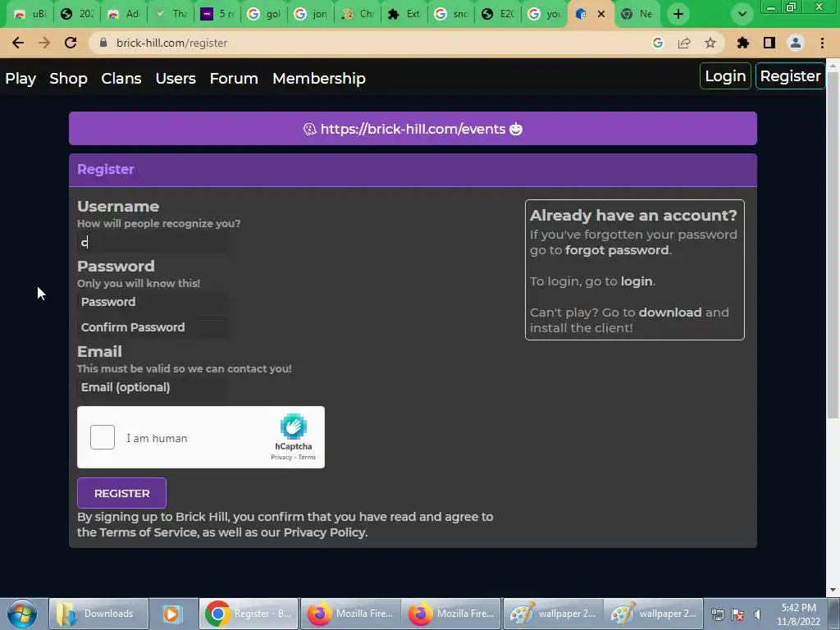Open the Forum nav item
This screenshot has height=630, width=840.
[x=234, y=78]
